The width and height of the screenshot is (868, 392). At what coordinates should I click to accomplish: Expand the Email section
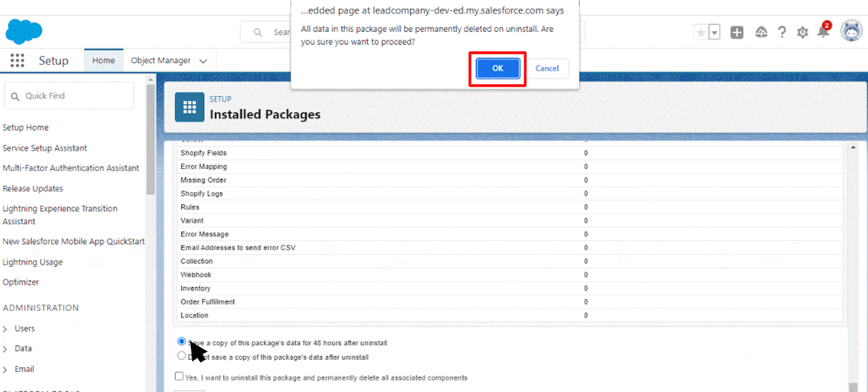5,369
